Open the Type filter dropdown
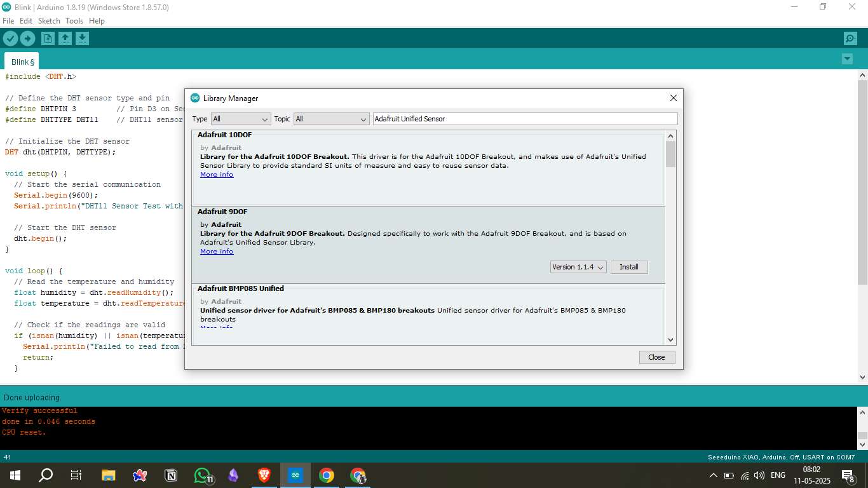The height and width of the screenshot is (488, 868). (x=241, y=119)
